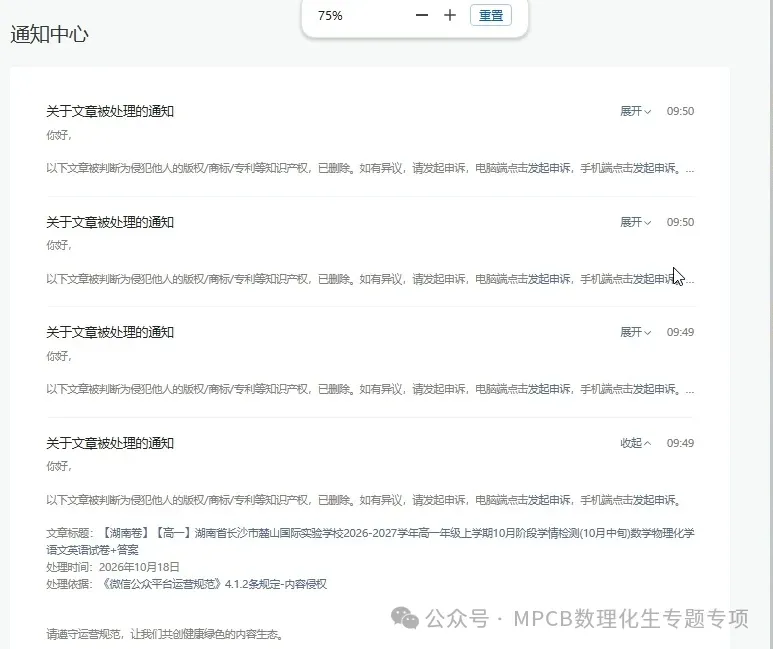This screenshot has width=773, height=649.
Task: Reset zoom with the 重置 button
Action: click(491, 15)
